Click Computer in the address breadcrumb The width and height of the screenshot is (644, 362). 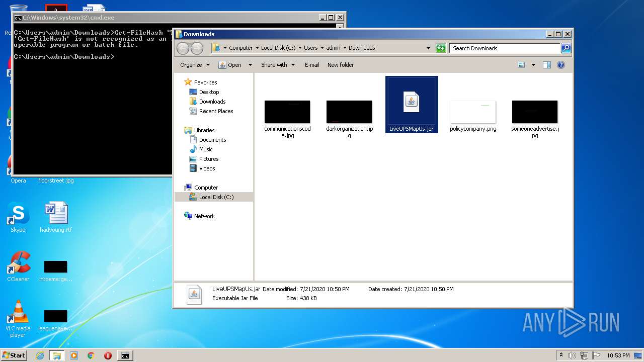(x=241, y=48)
